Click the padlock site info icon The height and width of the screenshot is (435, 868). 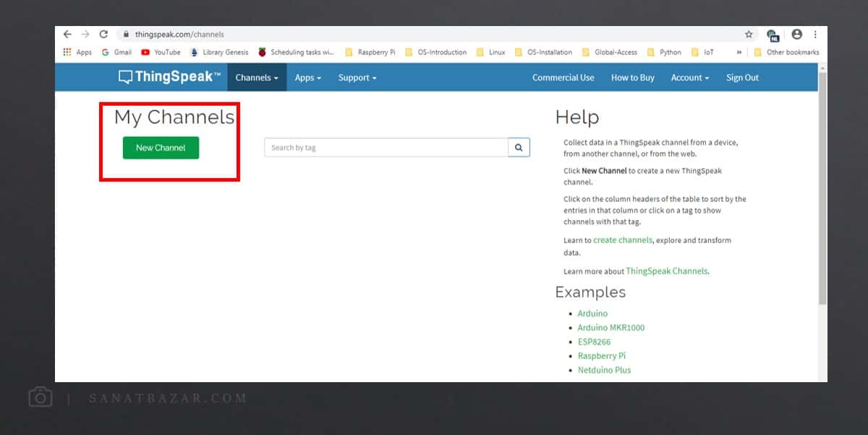point(125,34)
